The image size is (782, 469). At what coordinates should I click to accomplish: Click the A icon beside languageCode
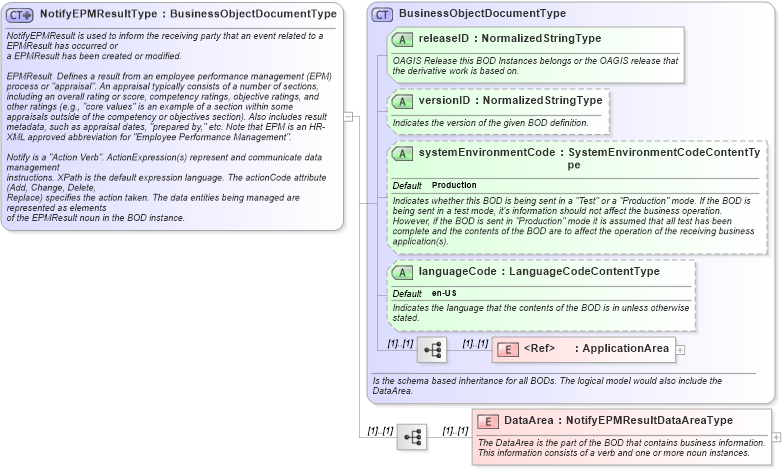point(402,273)
